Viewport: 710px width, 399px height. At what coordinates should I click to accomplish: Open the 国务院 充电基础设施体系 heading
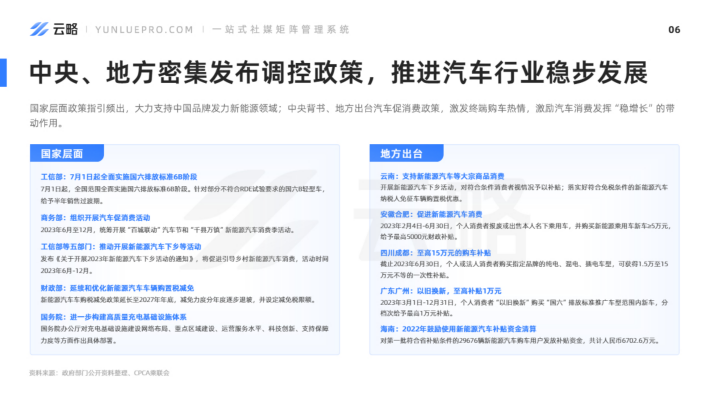[x=114, y=317]
